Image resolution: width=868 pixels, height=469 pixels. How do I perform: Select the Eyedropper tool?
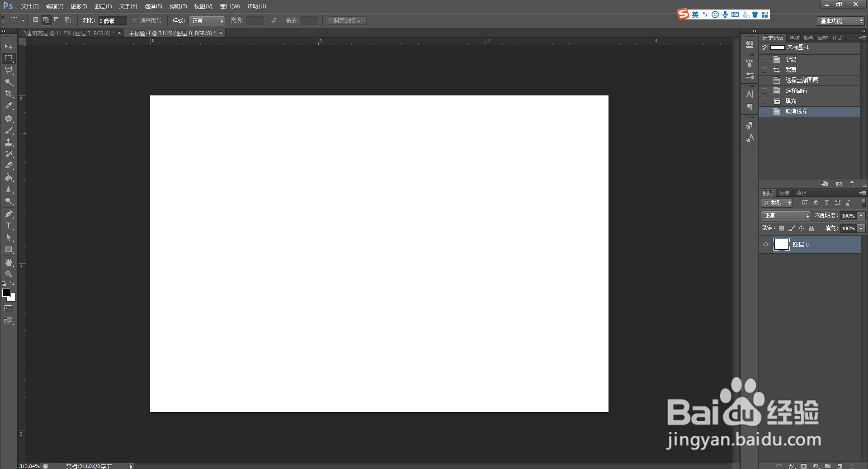(9, 105)
